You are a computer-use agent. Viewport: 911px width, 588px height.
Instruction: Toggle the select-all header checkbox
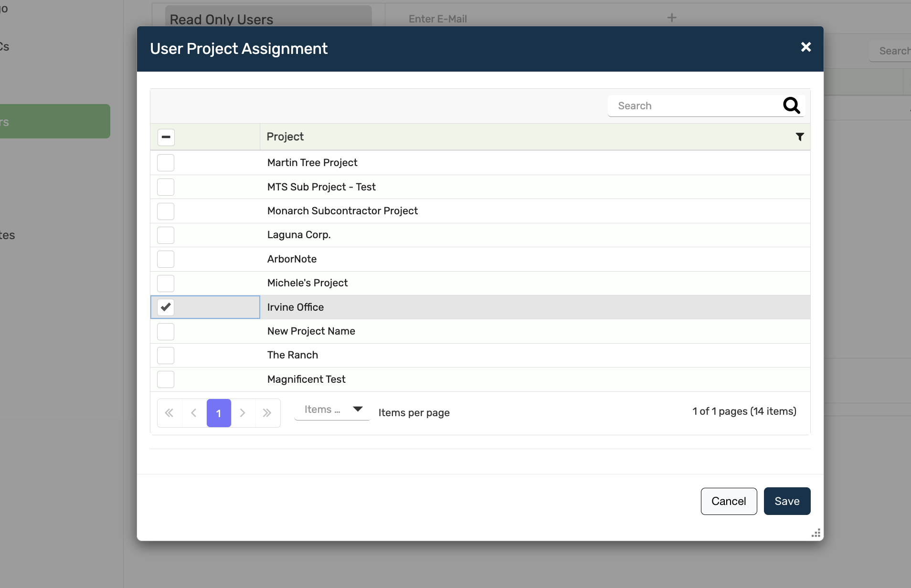(166, 137)
